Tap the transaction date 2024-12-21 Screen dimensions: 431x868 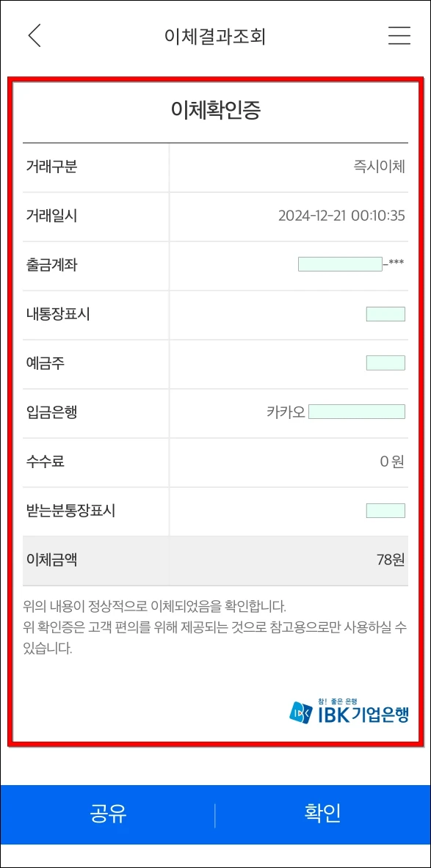342,216
